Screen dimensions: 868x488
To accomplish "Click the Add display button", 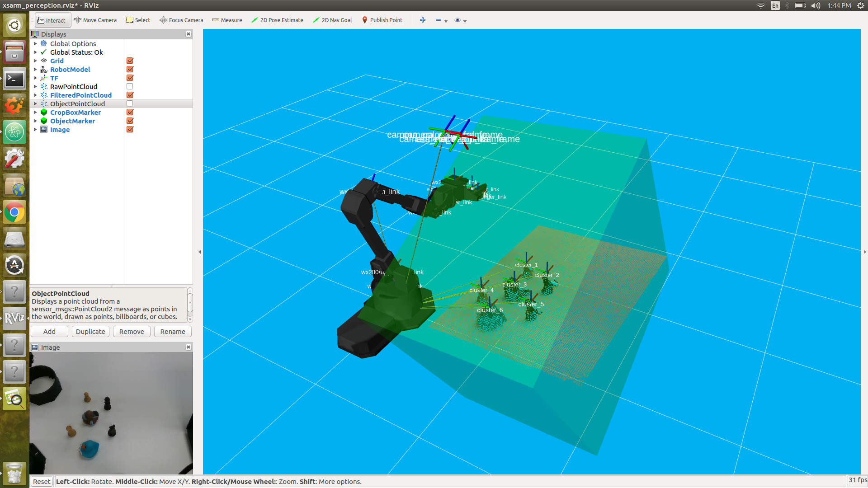I will pos(49,332).
